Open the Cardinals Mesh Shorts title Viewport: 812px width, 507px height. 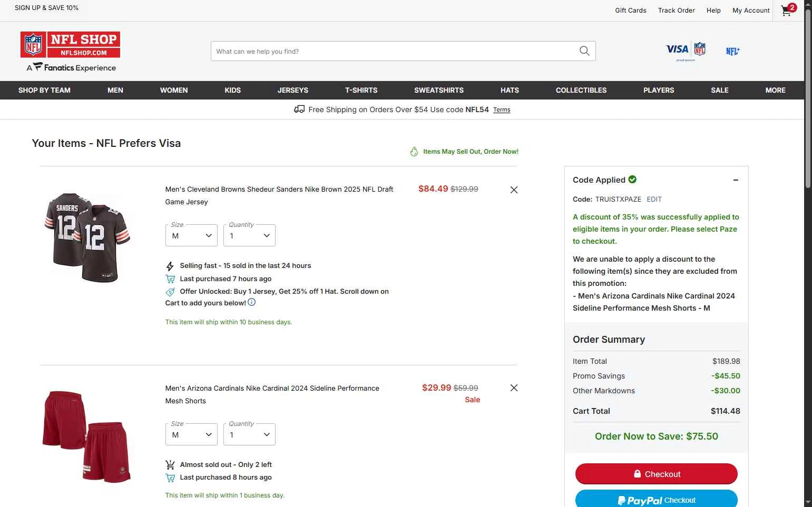[x=272, y=394]
